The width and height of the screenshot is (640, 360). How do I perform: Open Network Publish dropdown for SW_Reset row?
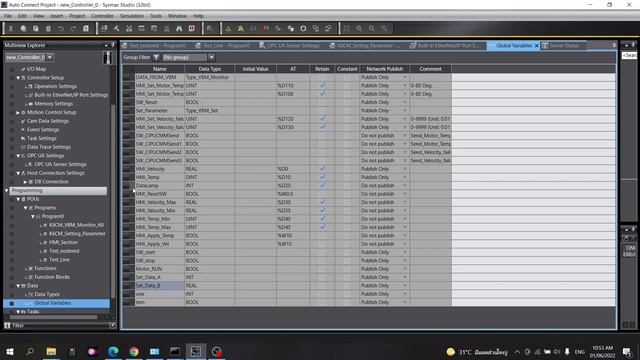405,102
